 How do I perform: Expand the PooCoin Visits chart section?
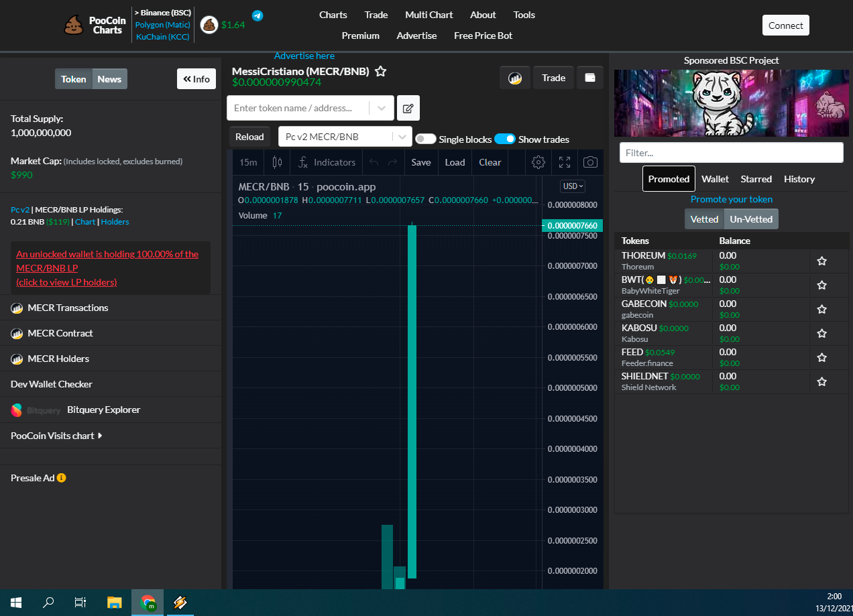click(56, 436)
